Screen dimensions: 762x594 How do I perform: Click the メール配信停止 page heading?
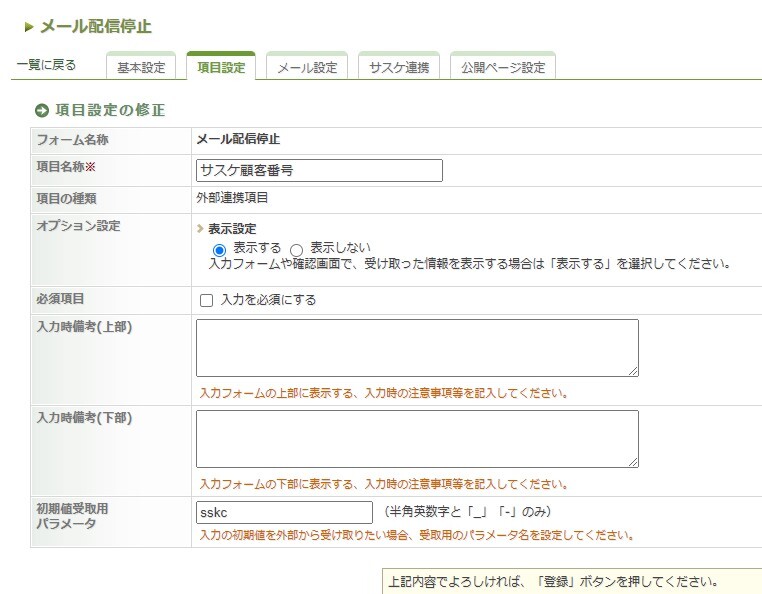pyautogui.click(x=96, y=27)
